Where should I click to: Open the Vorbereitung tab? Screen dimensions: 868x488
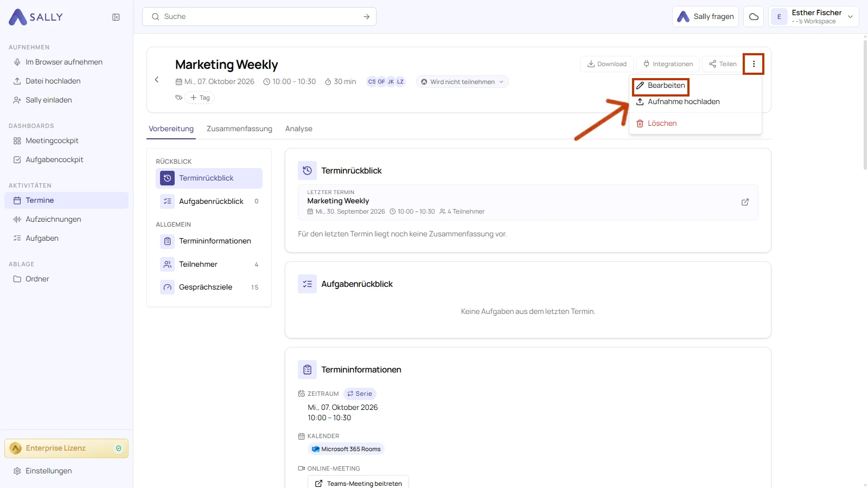(171, 129)
